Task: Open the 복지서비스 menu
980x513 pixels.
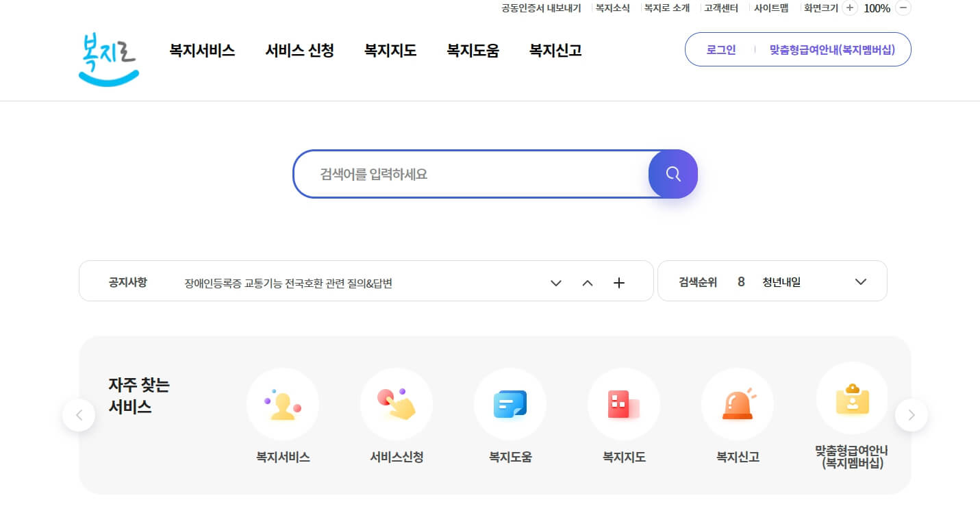Action: [x=202, y=50]
